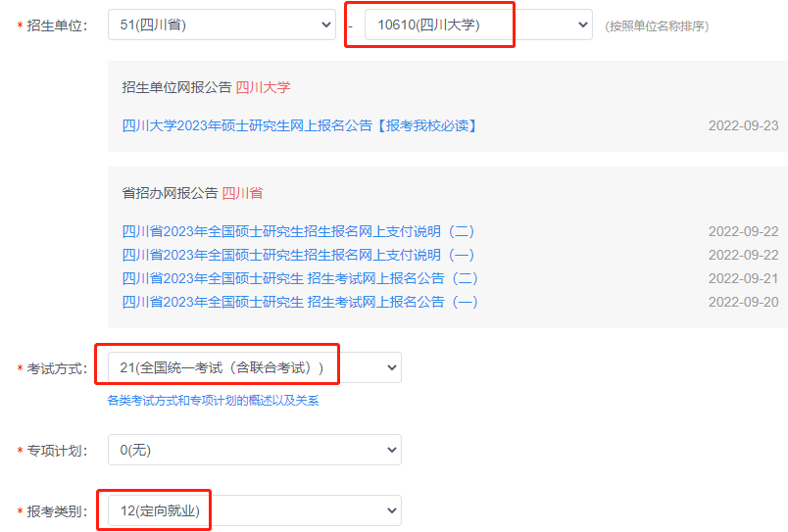Click the 专项计划 field label
This screenshot has width=788, height=532.
click(57, 451)
